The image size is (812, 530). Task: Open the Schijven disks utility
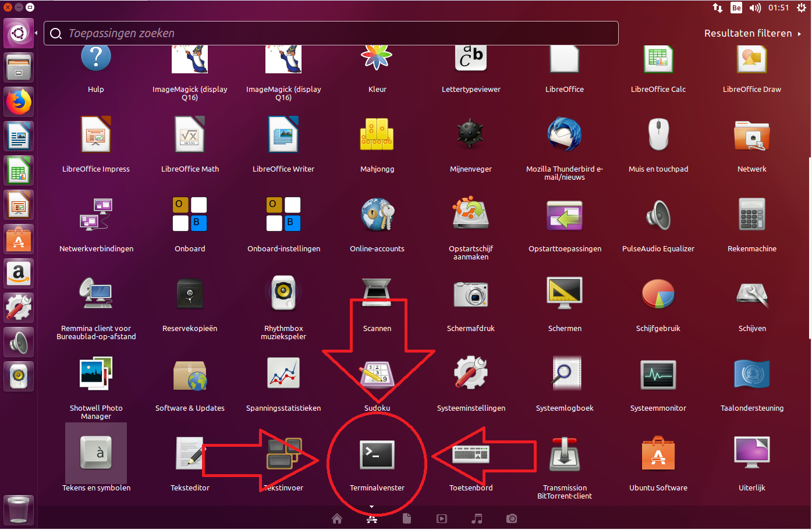[752, 294]
